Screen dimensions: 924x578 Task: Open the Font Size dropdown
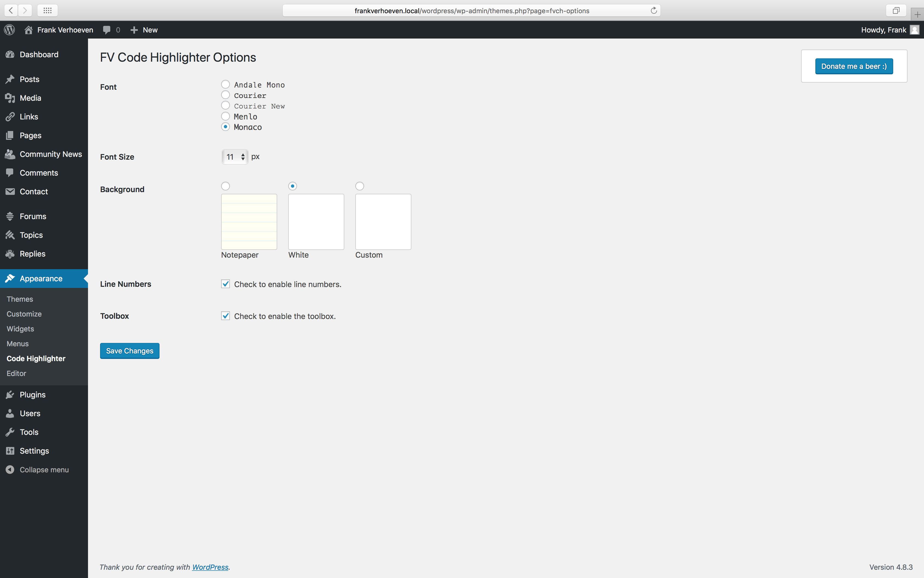(x=235, y=157)
